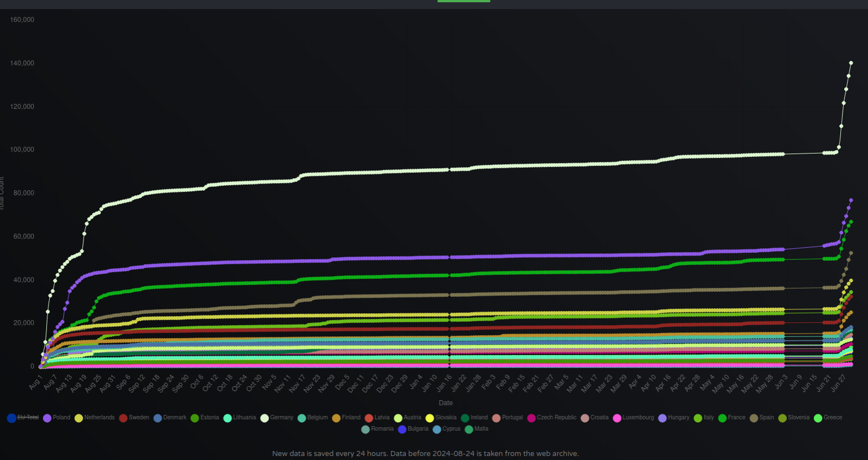This screenshot has width=868, height=460.
Task: Click the Finland legend item
Action: click(x=346, y=418)
